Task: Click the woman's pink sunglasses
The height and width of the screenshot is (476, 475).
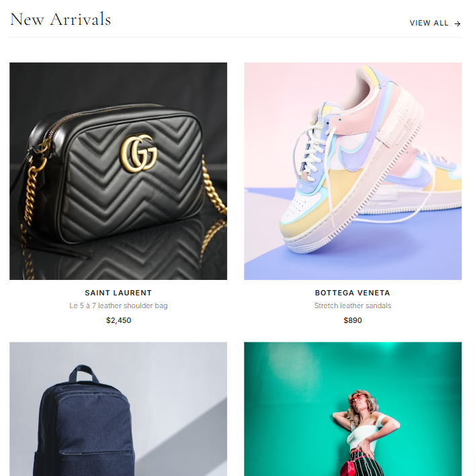Action: 356,399
